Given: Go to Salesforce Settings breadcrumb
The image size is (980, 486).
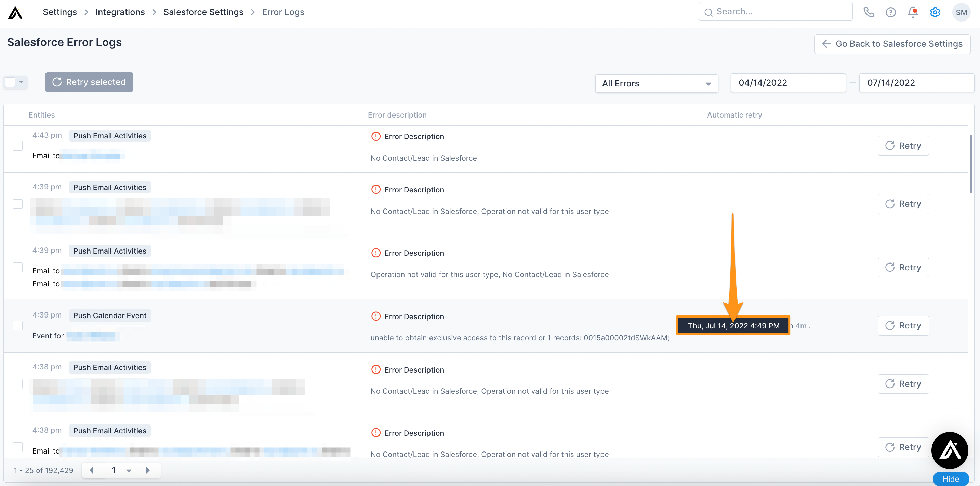Looking at the screenshot, I should [x=203, y=12].
